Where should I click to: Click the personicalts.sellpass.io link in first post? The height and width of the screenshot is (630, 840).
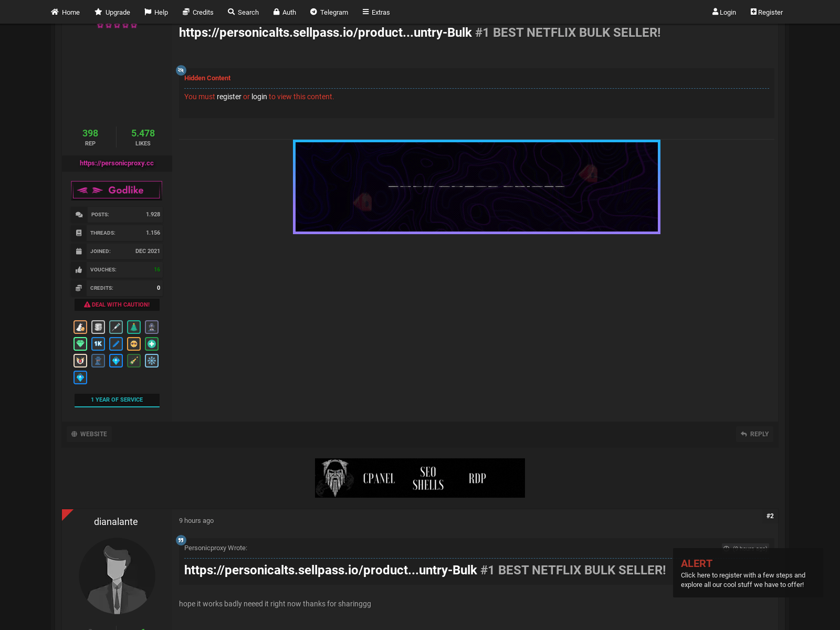(x=325, y=33)
